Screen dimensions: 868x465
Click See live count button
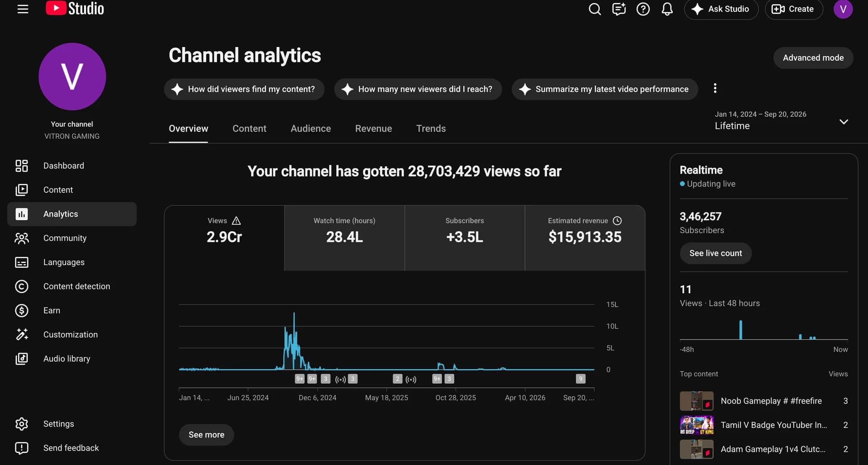tap(716, 253)
